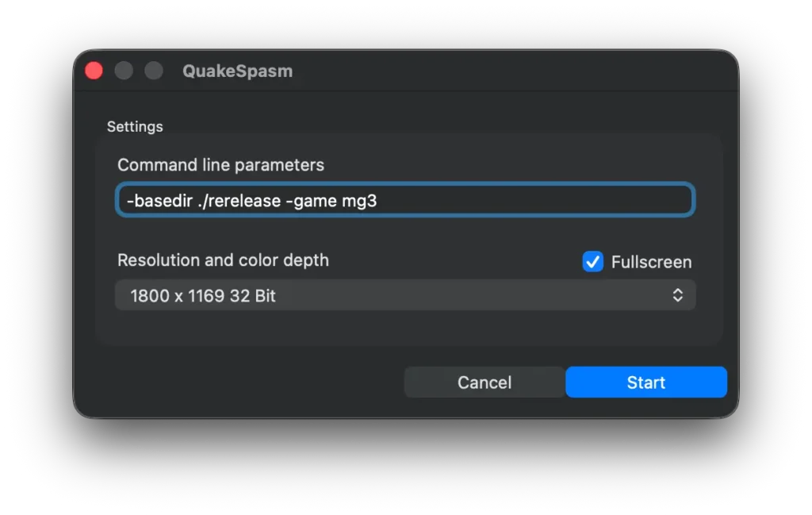Image resolution: width=812 pixels, height=515 pixels.
Task: Click the grayed-out minimize window button
Action: click(x=124, y=71)
